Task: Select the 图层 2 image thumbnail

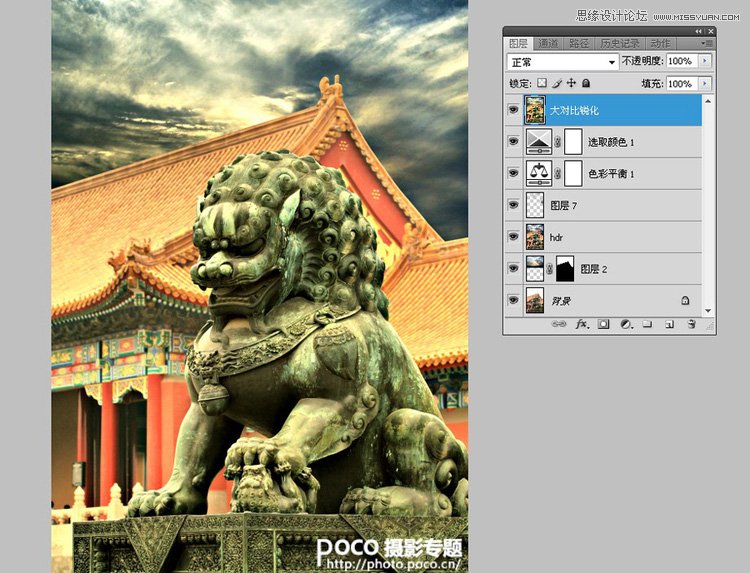Action: tap(535, 268)
